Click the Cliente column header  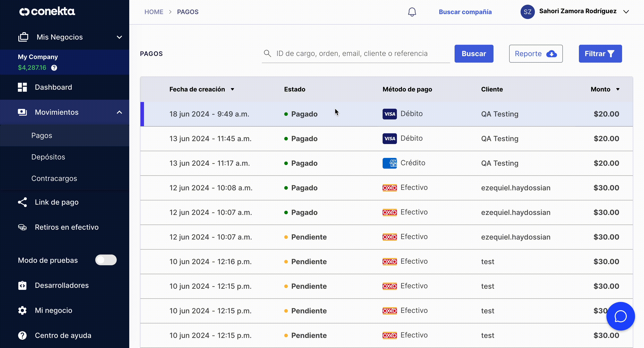coord(492,89)
